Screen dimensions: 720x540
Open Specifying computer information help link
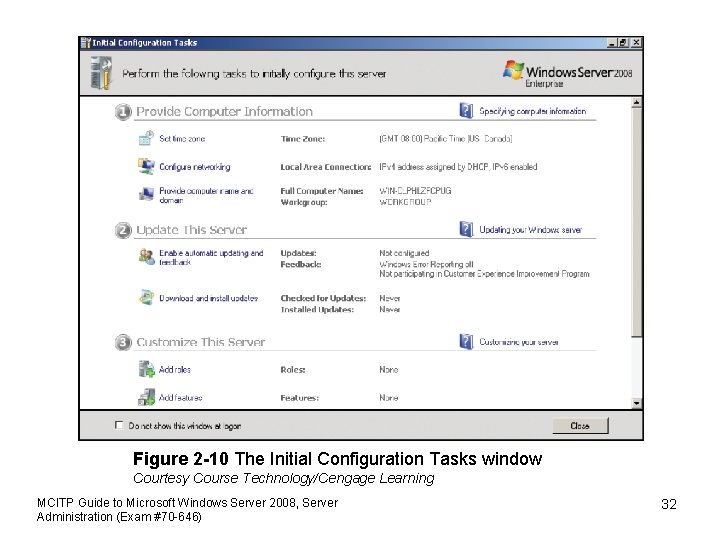(533, 111)
